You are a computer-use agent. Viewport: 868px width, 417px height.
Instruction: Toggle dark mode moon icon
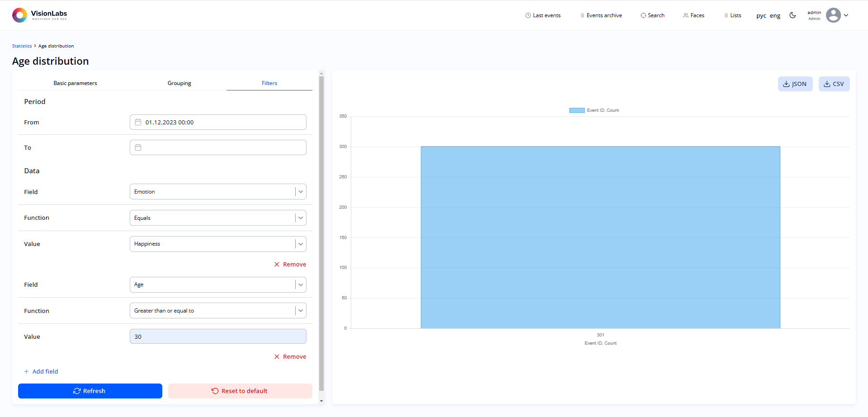793,15
